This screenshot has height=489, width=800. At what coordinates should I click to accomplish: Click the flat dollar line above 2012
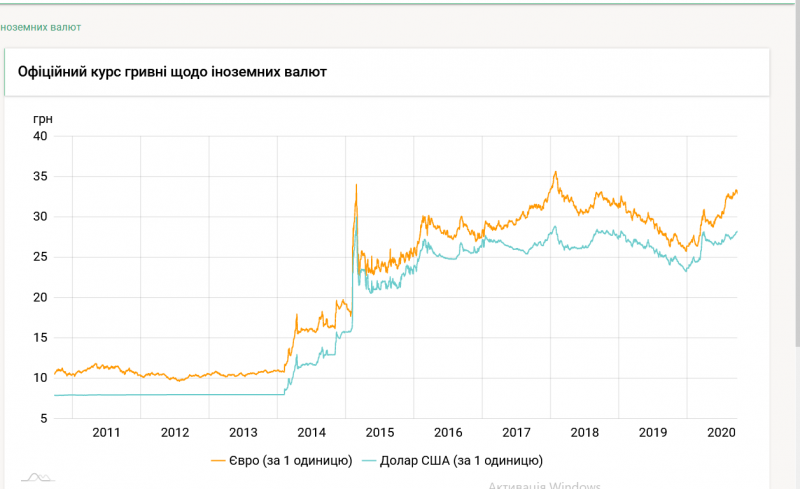point(175,394)
